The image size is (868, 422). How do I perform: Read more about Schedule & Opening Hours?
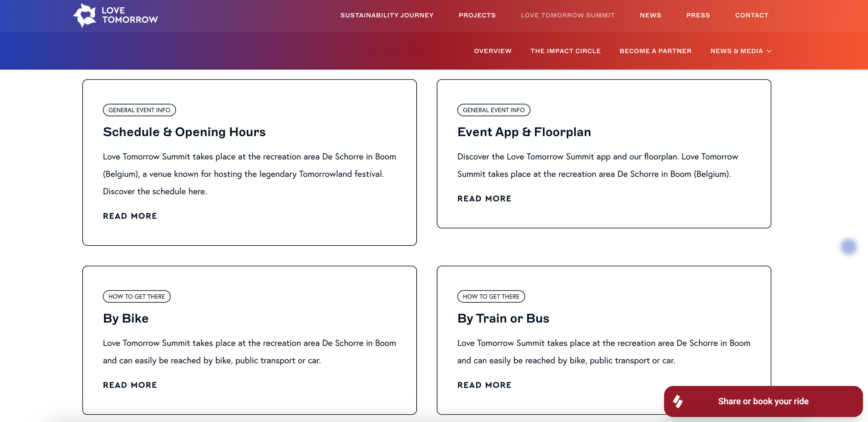130,216
